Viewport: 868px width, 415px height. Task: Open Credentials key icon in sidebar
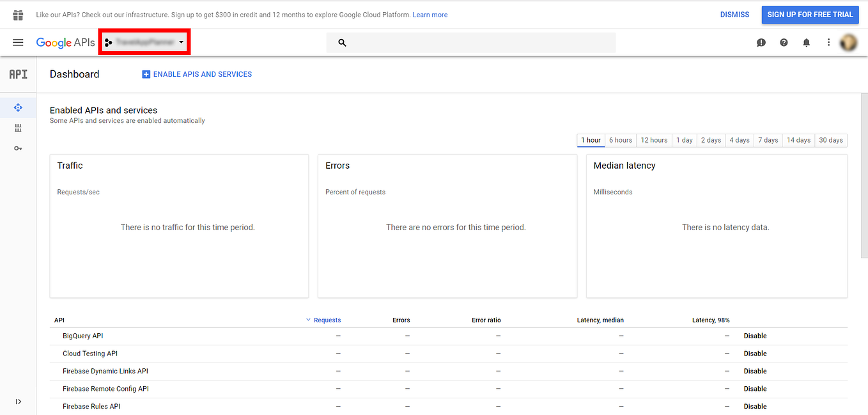tap(18, 148)
